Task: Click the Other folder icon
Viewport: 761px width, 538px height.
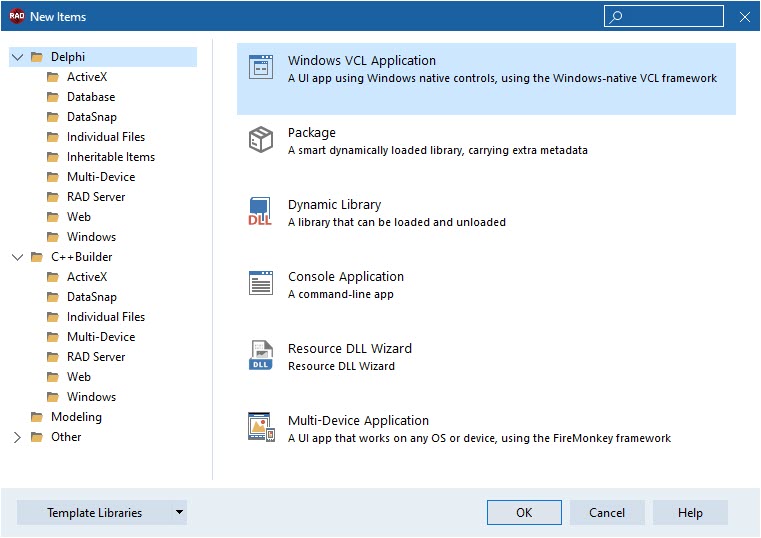Action: pyautogui.click(x=37, y=437)
